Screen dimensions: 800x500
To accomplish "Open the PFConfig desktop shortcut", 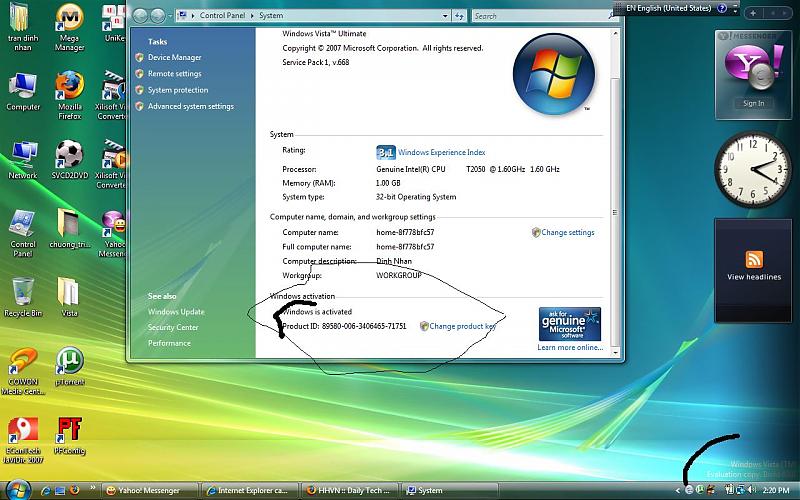I will [x=69, y=429].
